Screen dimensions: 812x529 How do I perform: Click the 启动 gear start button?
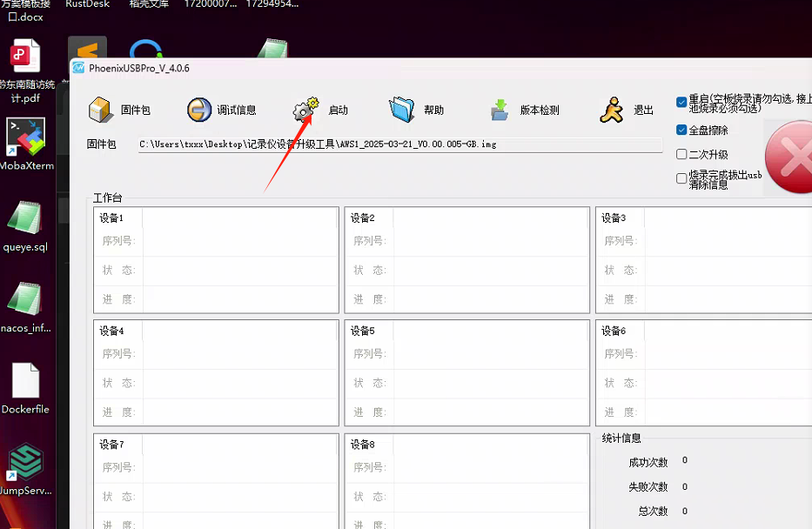pos(320,110)
